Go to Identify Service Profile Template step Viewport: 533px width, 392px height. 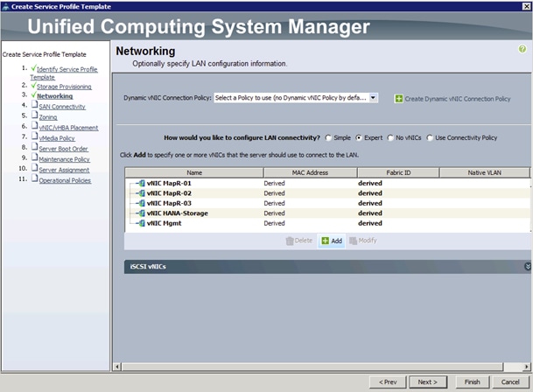pos(64,73)
